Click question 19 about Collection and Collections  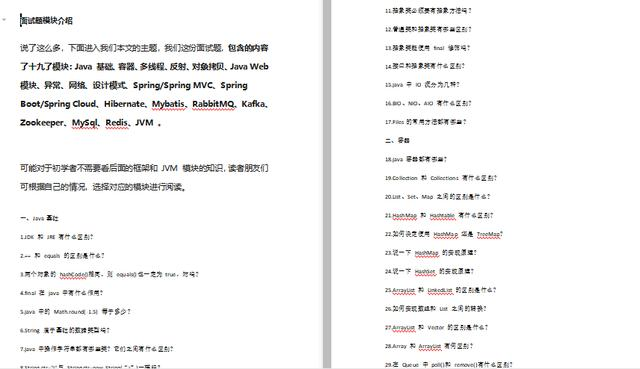click(441, 178)
